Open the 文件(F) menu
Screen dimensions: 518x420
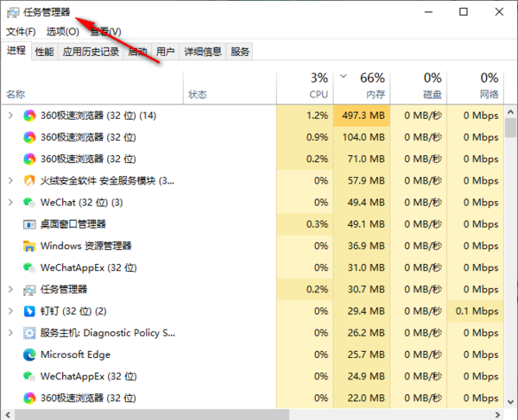(21, 32)
